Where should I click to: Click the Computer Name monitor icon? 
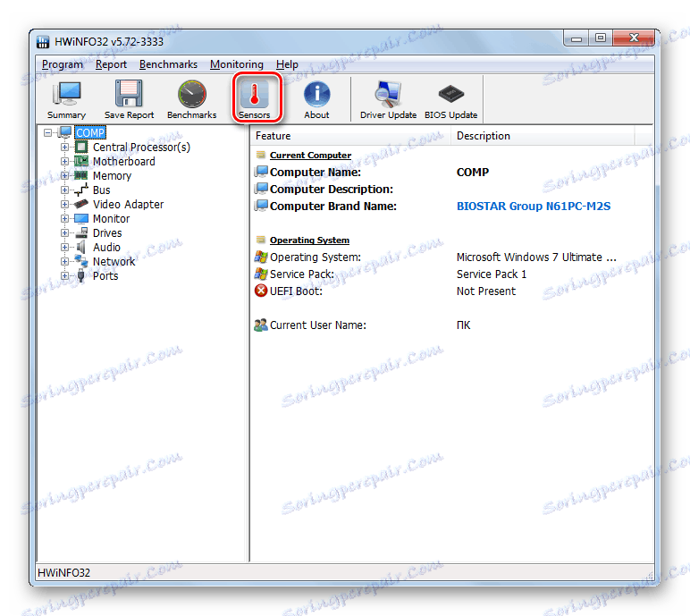[x=261, y=172]
